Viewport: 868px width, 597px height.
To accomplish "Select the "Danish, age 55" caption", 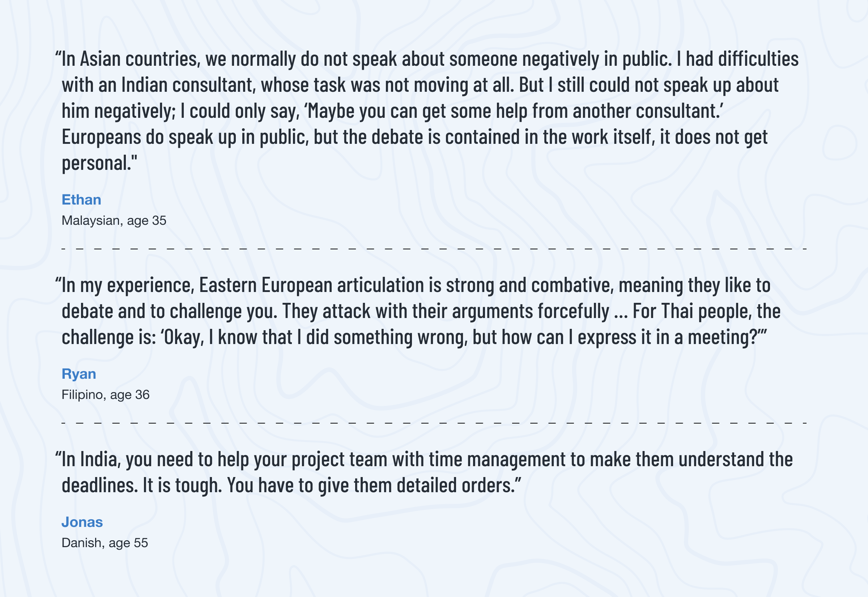I will coord(105,543).
